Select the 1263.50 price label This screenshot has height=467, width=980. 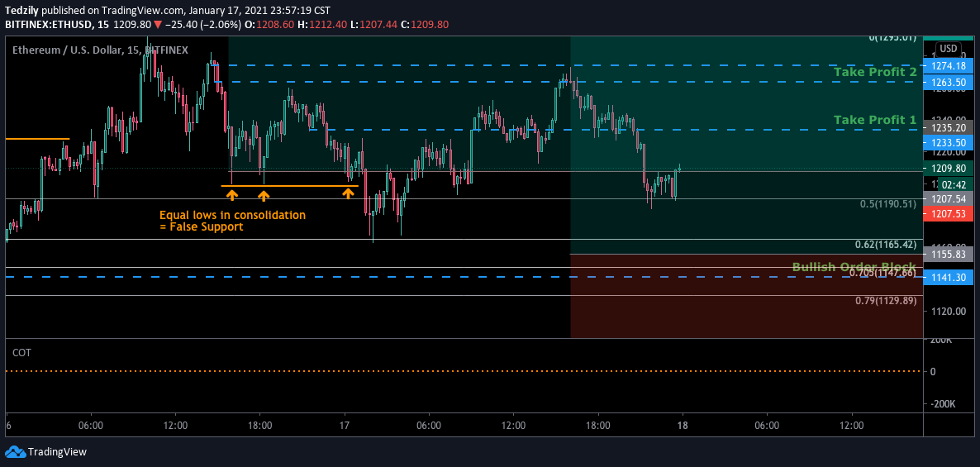pyautogui.click(x=948, y=83)
